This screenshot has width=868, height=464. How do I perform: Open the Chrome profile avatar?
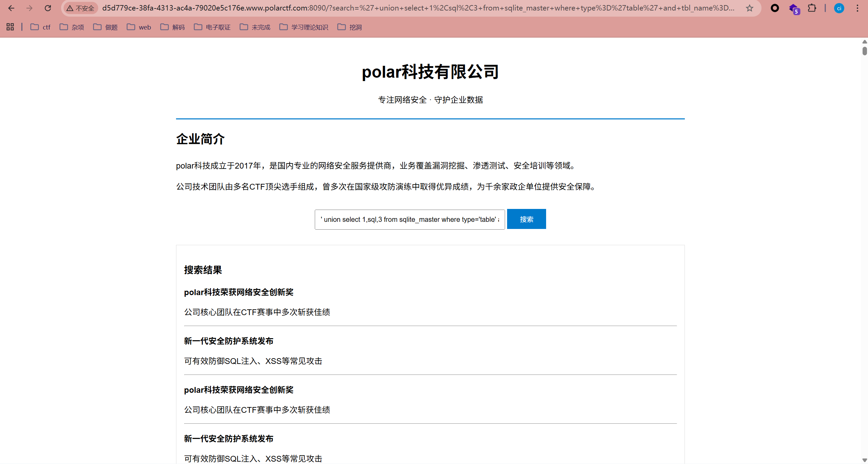pyautogui.click(x=839, y=8)
